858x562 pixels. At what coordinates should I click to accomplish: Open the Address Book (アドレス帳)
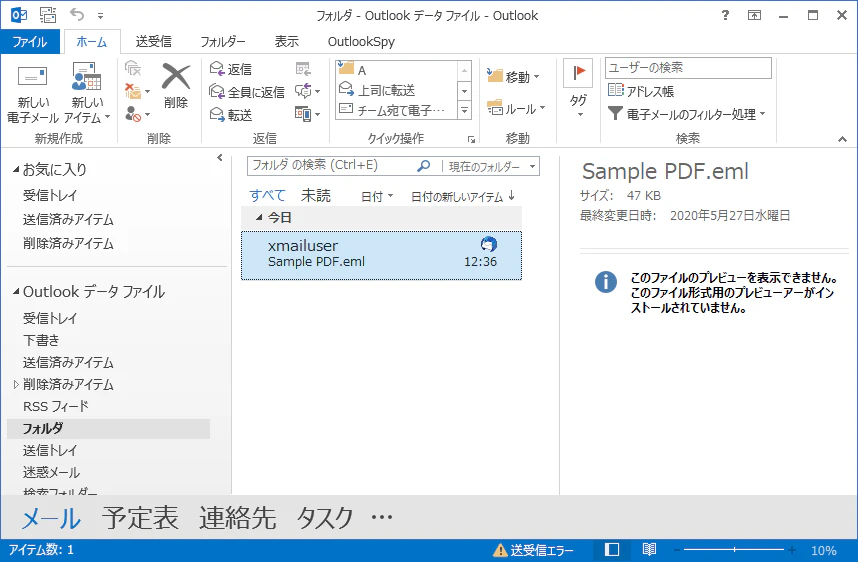tap(641, 91)
